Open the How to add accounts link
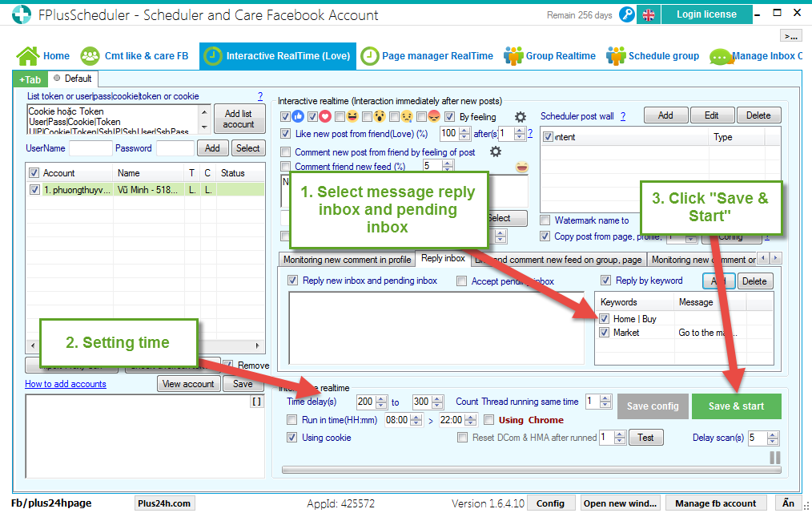This screenshot has width=812, height=513. coord(66,384)
